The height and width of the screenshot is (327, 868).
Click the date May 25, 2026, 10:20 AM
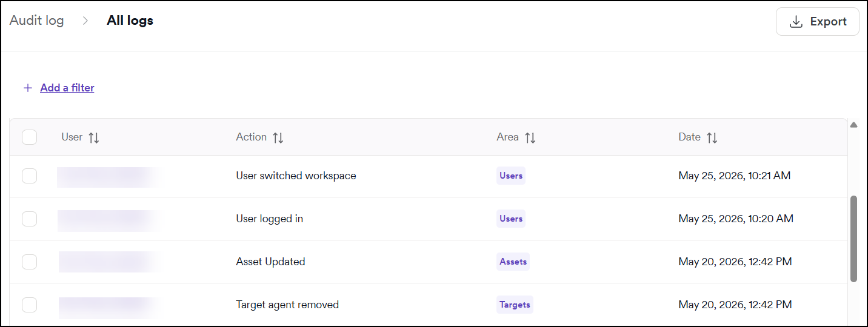[735, 219]
